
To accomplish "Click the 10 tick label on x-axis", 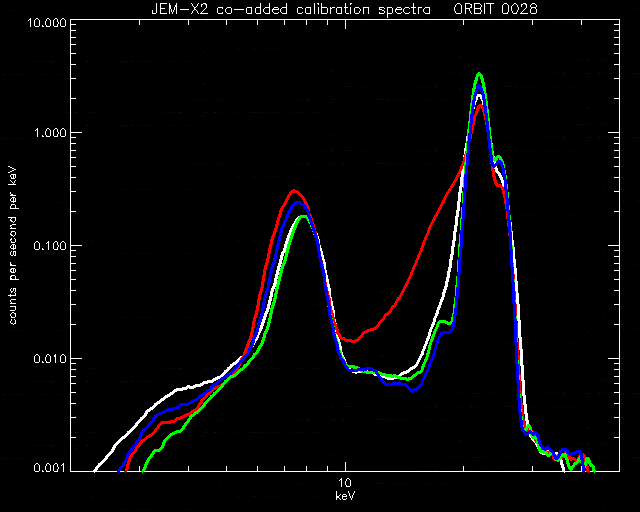I will tap(345, 483).
